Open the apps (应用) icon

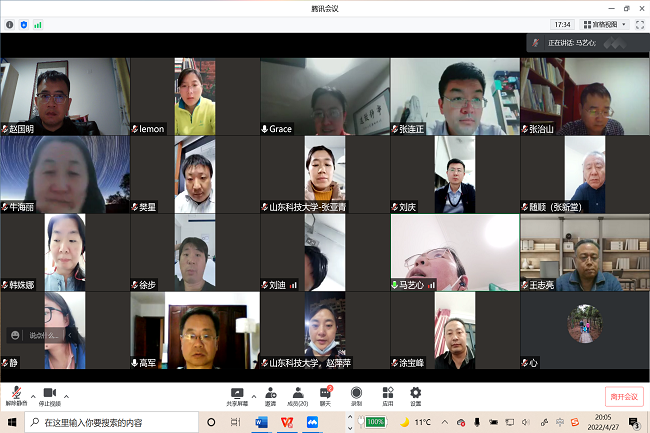(x=386, y=393)
